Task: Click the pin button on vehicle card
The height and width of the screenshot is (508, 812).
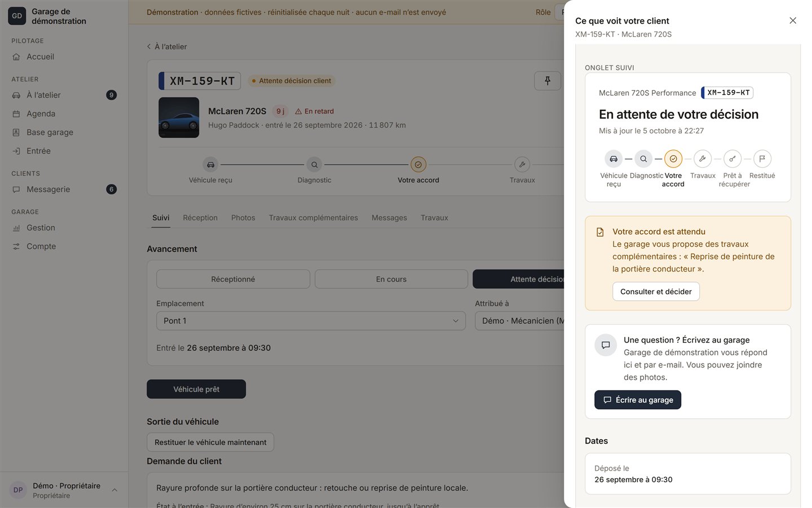Action: pyautogui.click(x=548, y=81)
